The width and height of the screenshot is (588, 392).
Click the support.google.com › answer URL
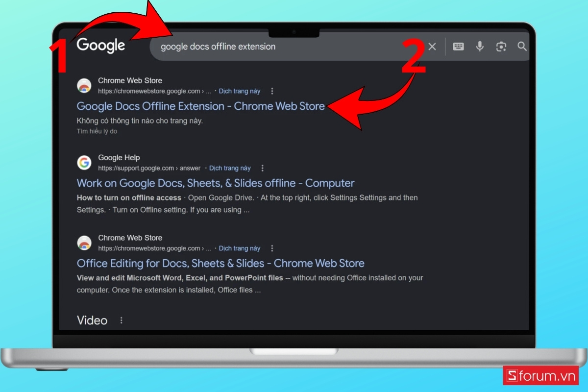pyautogui.click(x=149, y=168)
